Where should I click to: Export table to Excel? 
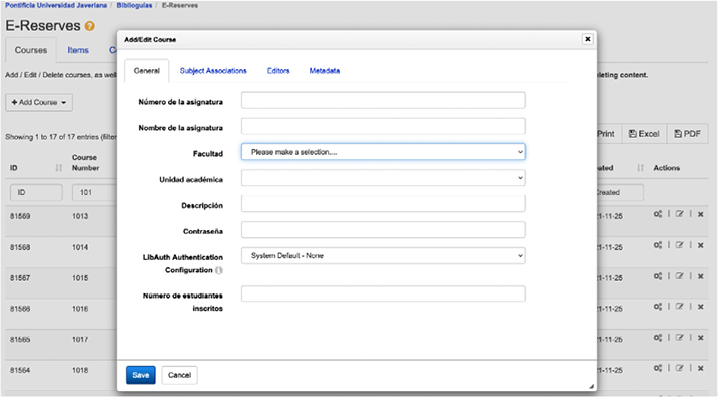[644, 134]
